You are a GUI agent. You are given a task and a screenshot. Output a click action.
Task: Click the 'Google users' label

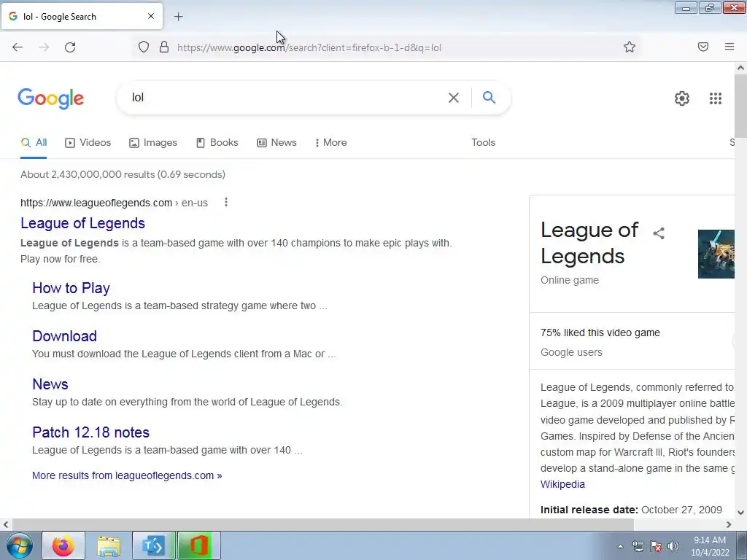tap(571, 352)
